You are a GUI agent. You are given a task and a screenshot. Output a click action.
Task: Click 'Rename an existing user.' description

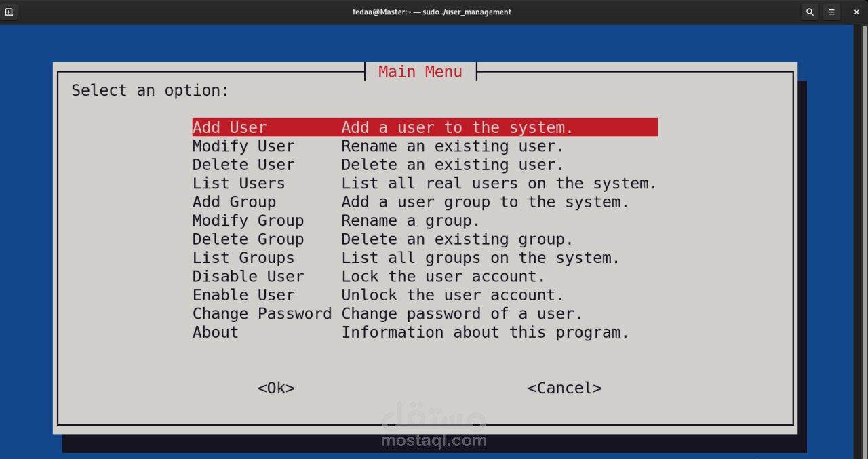[x=453, y=146]
